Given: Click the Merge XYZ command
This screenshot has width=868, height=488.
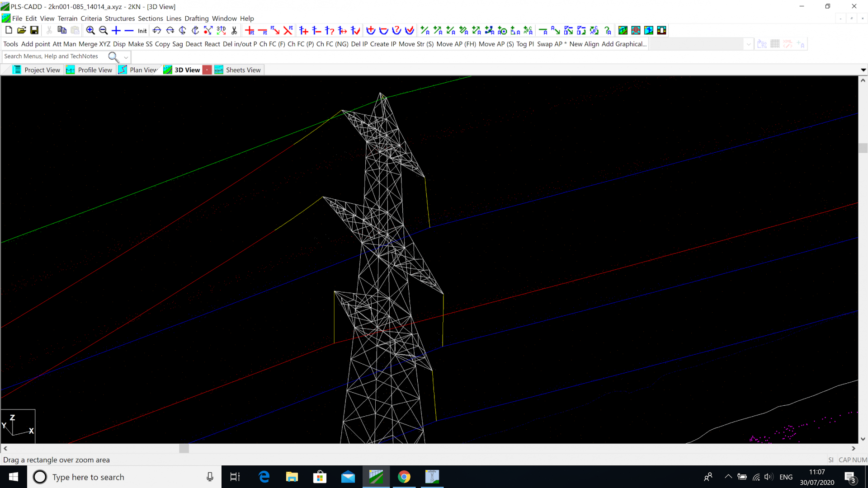Looking at the screenshot, I should [94, 44].
